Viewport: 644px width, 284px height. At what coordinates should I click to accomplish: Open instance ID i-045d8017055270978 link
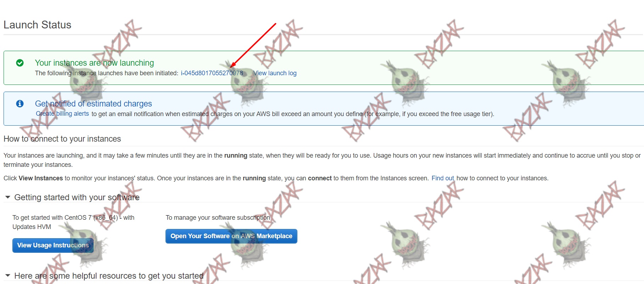212,73
